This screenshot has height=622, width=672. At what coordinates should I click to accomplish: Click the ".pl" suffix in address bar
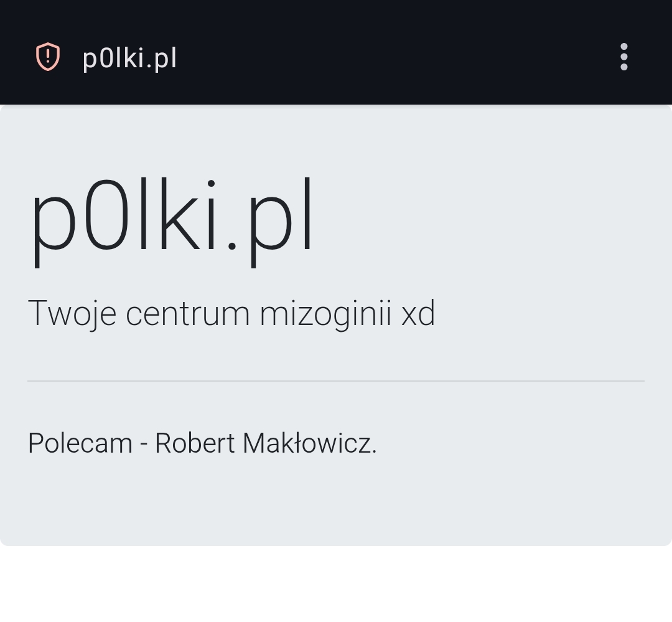click(x=163, y=59)
